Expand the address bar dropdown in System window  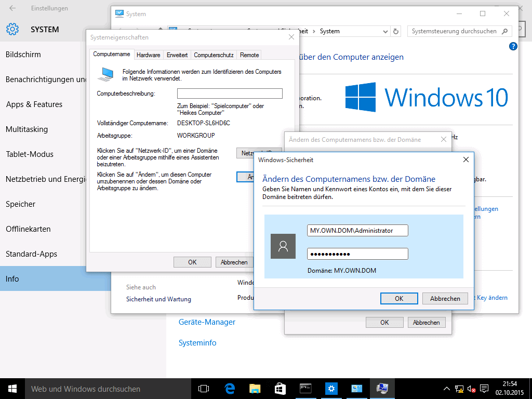[385, 31]
